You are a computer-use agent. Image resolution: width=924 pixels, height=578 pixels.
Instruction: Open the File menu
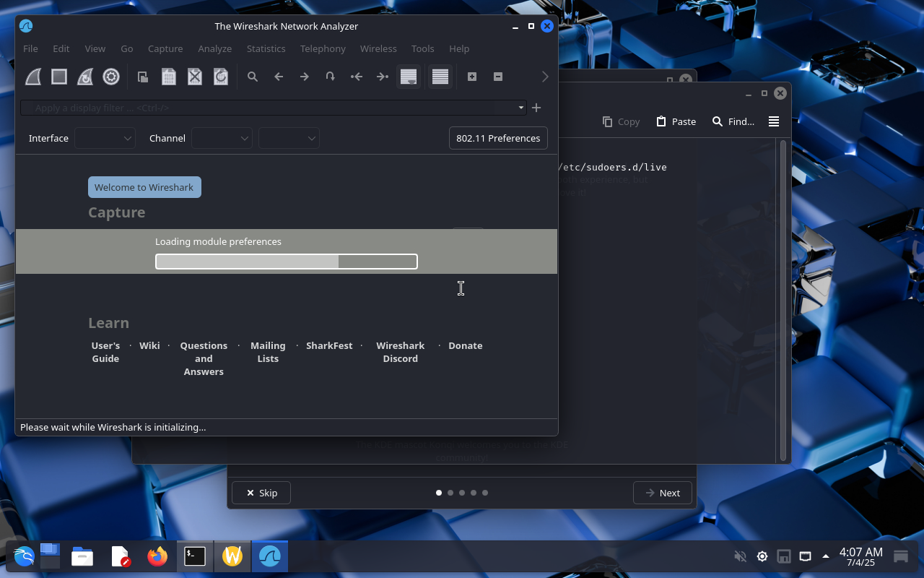coord(30,48)
